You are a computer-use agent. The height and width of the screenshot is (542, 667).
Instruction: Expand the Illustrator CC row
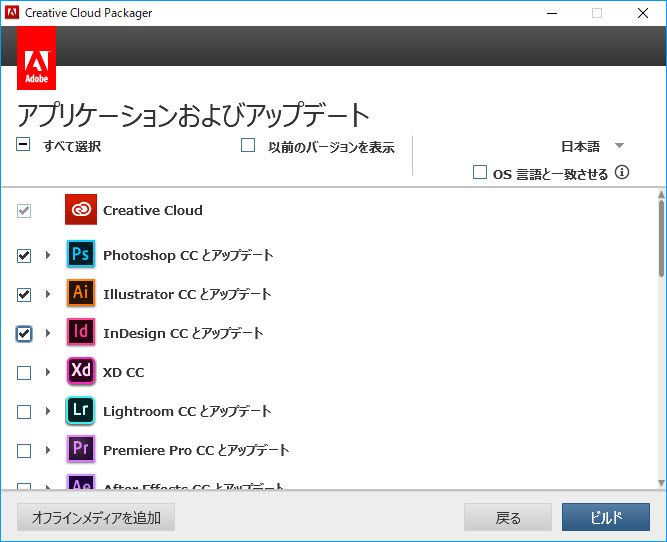(x=48, y=294)
